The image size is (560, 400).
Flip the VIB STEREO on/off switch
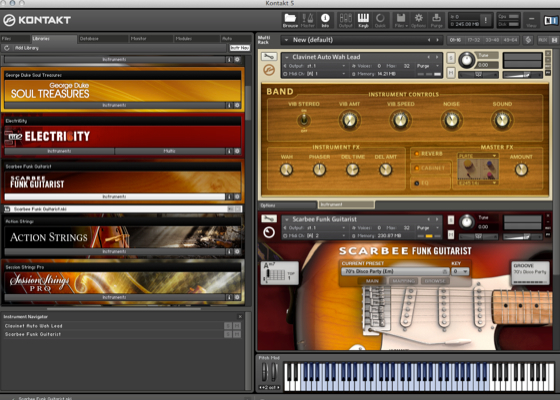click(x=304, y=120)
